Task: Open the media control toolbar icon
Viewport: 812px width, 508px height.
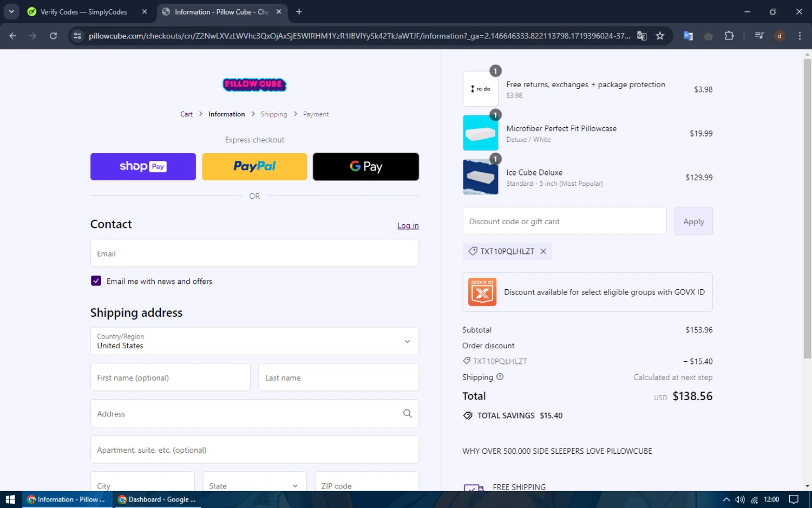Action: [759, 36]
